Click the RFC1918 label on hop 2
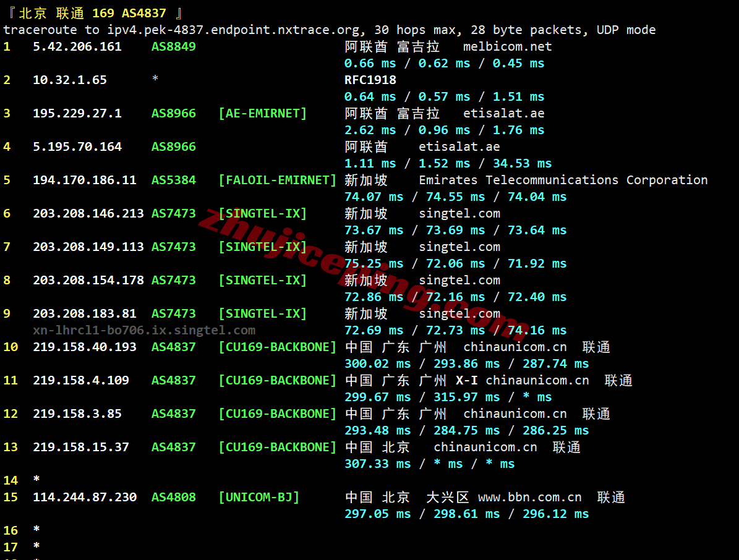739x560 pixels. 370,80
